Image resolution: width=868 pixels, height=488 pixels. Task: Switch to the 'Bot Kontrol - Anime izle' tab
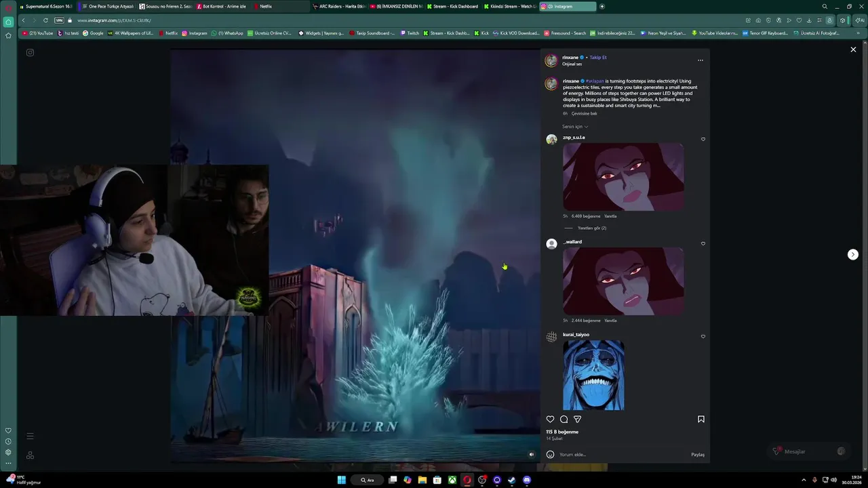coord(224,6)
